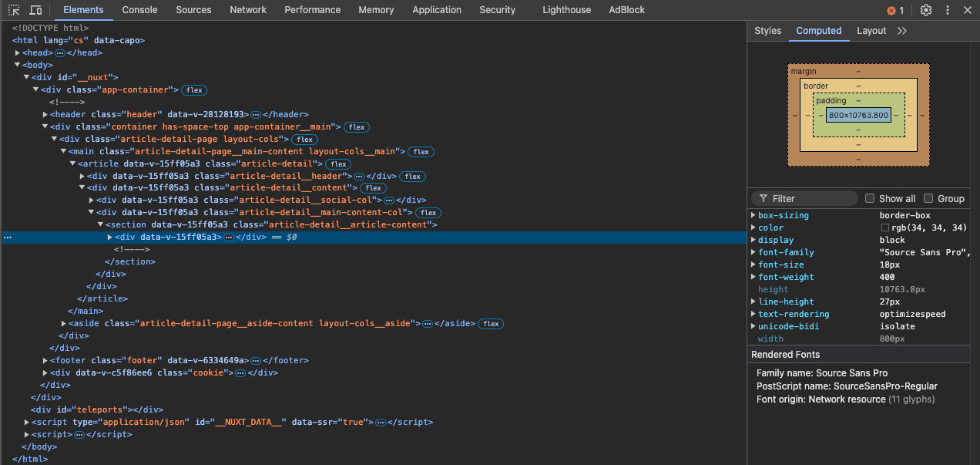Switch to the Layout sidebar tab
This screenshot has height=465, width=980.
click(871, 31)
